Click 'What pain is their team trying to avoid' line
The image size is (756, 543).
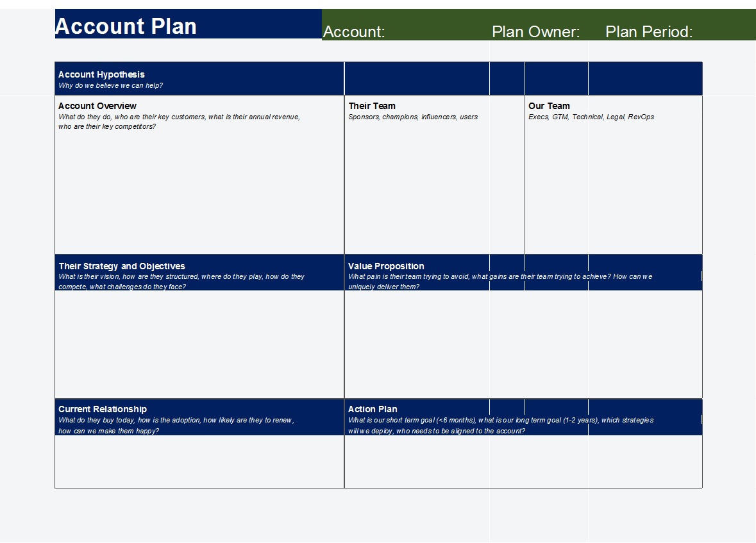[500, 276]
